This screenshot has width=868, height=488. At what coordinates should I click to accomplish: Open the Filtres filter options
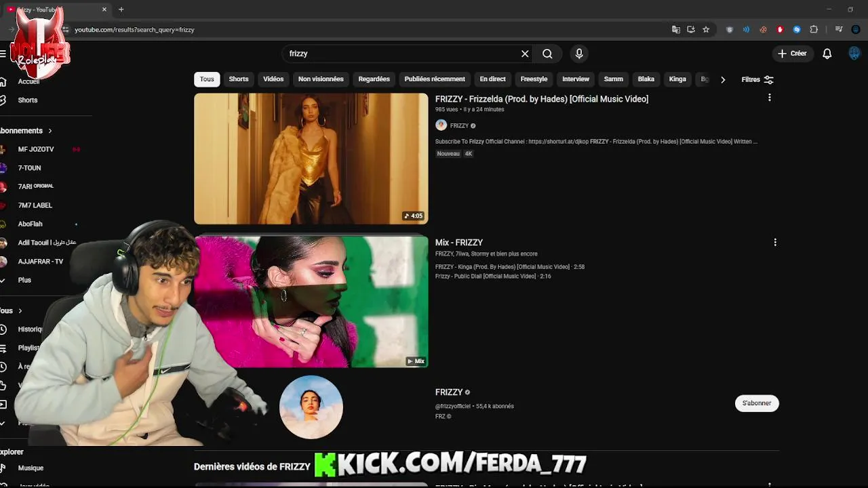tap(757, 79)
